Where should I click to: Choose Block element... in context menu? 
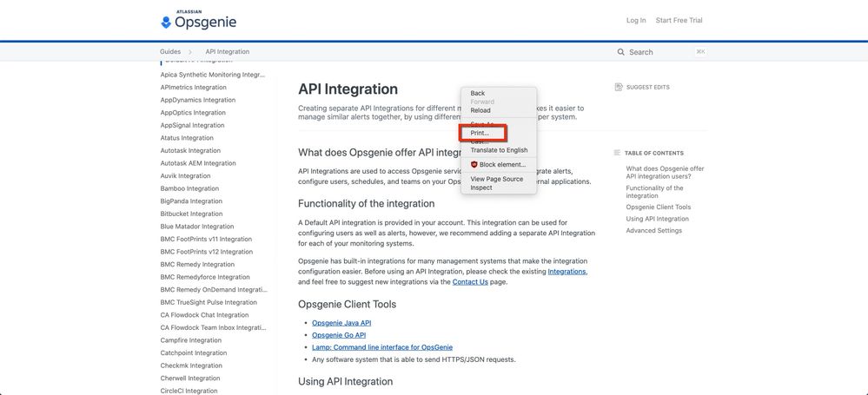coord(503,164)
